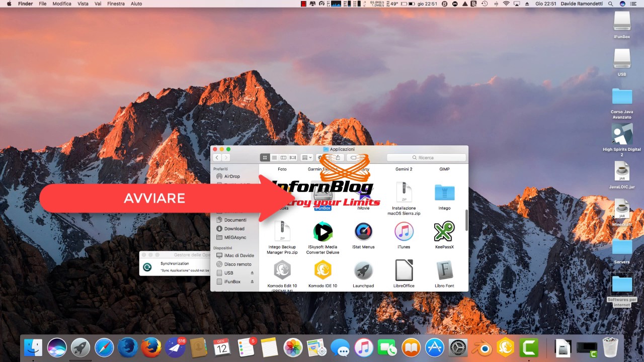
Task: Eject the USB device in sidebar
Action: [252, 273]
